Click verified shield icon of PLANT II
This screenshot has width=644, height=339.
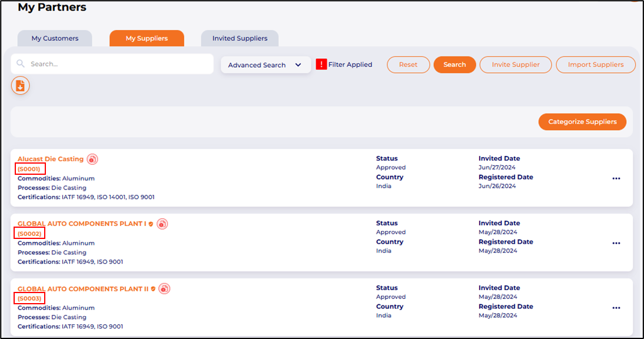(154, 289)
